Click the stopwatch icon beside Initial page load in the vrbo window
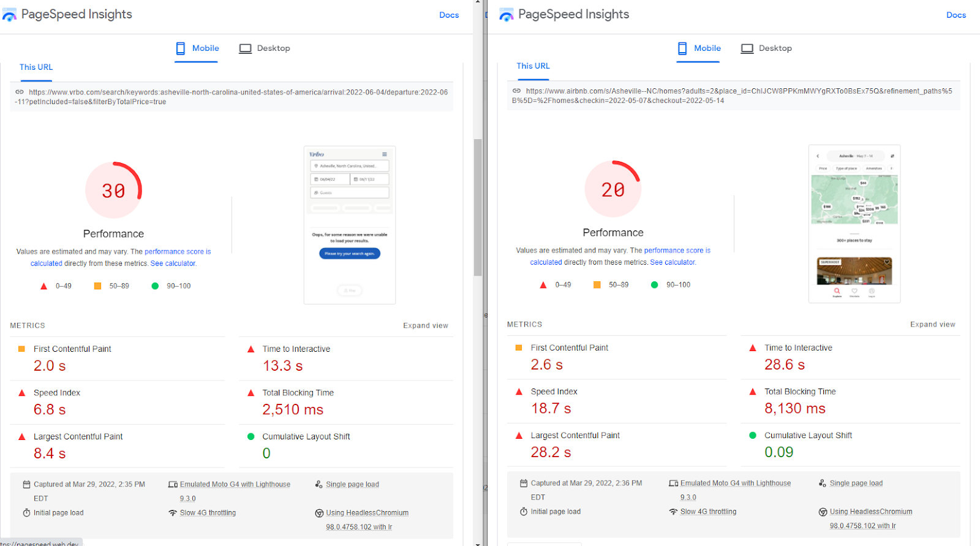Screen dimensions: 980x546 (x=26, y=513)
